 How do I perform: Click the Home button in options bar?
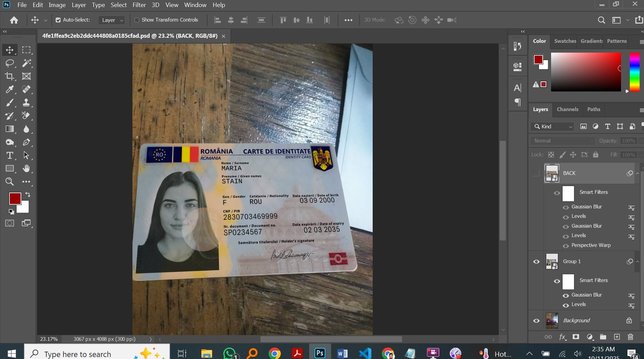[14, 20]
